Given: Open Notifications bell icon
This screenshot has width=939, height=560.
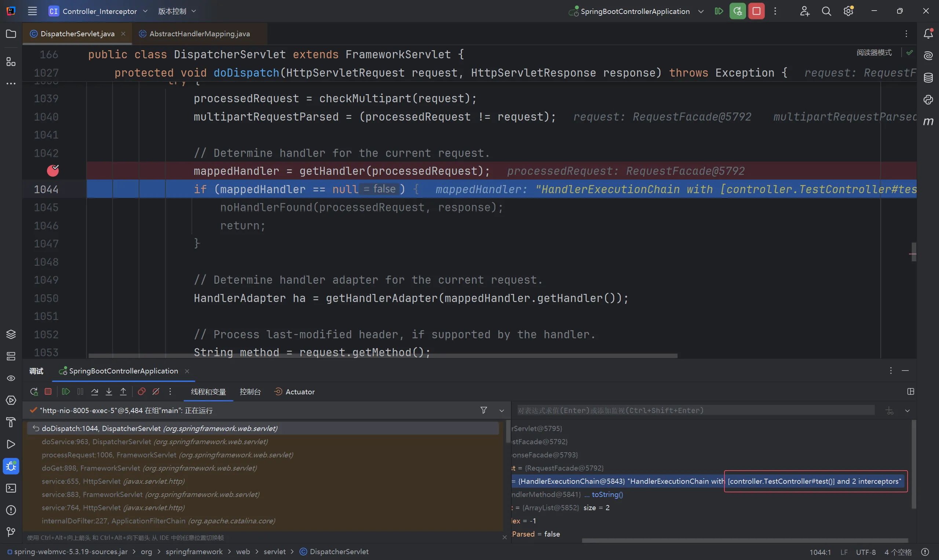Looking at the screenshot, I should click(928, 34).
